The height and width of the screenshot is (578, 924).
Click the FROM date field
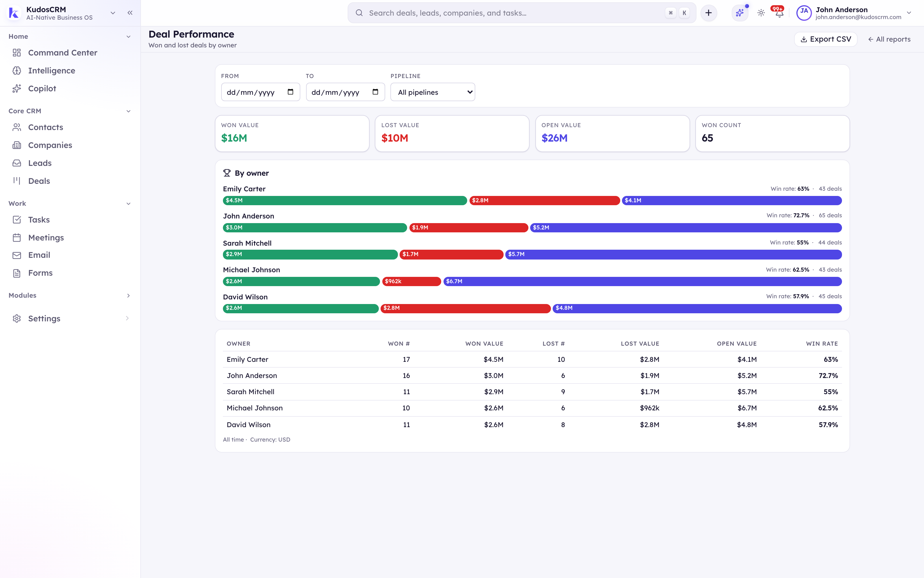260,92
